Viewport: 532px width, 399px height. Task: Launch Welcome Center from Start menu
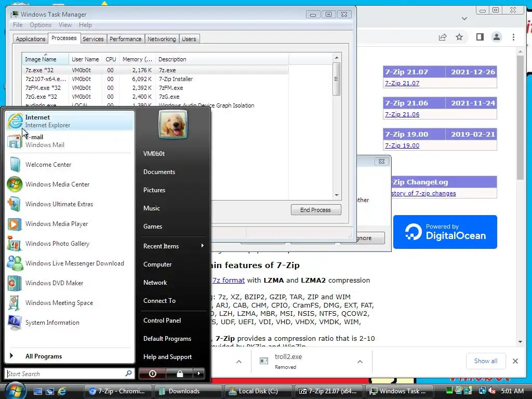pos(70,165)
